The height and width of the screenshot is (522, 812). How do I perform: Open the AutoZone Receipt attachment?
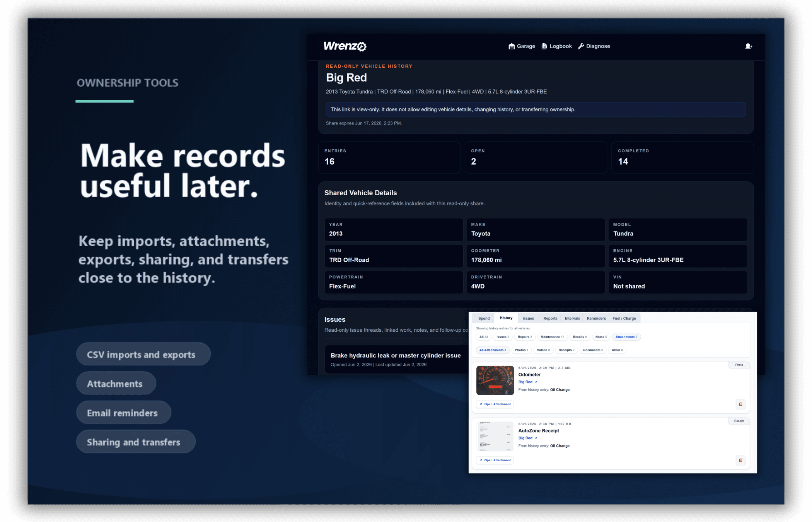[495, 460]
